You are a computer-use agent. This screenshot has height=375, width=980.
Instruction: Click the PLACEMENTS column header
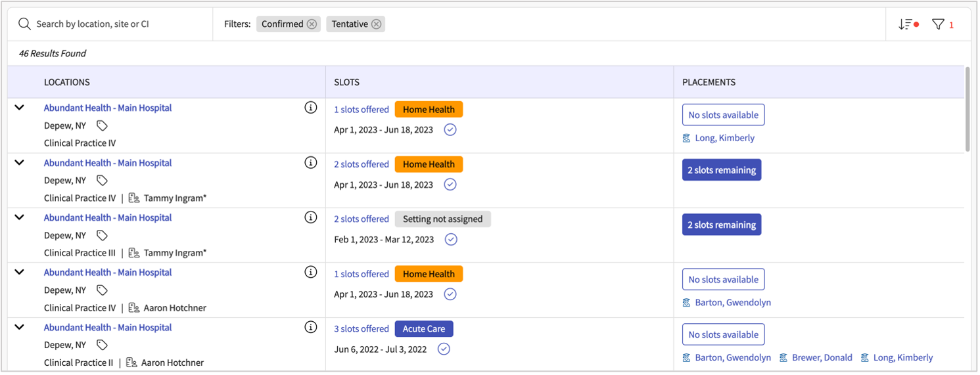point(709,82)
